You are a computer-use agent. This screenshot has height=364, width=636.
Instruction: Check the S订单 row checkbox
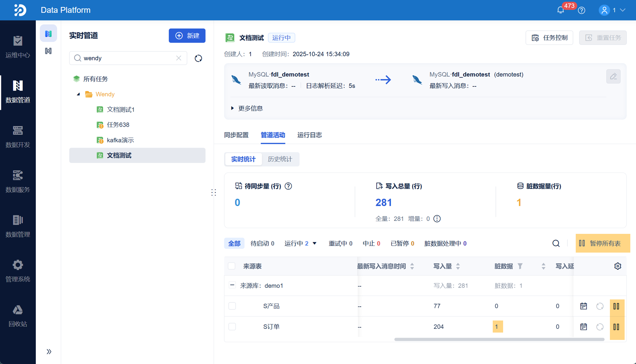pyautogui.click(x=232, y=327)
